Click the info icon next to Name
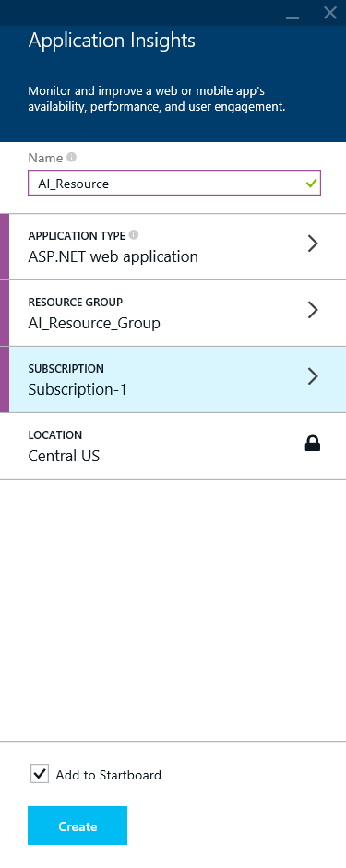The height and width of the screenshot is (868, 346). pyautogui.click(x=71, y=157)
